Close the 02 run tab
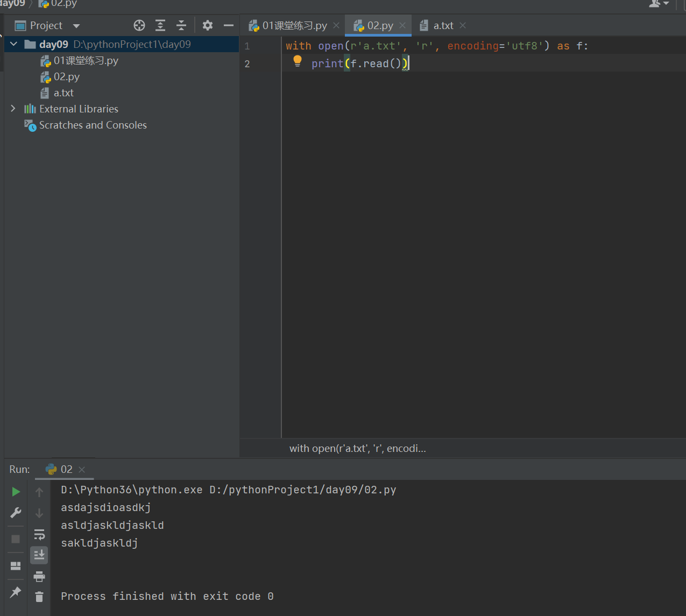This screenshot has height=616, width=686. click(82, 470)
